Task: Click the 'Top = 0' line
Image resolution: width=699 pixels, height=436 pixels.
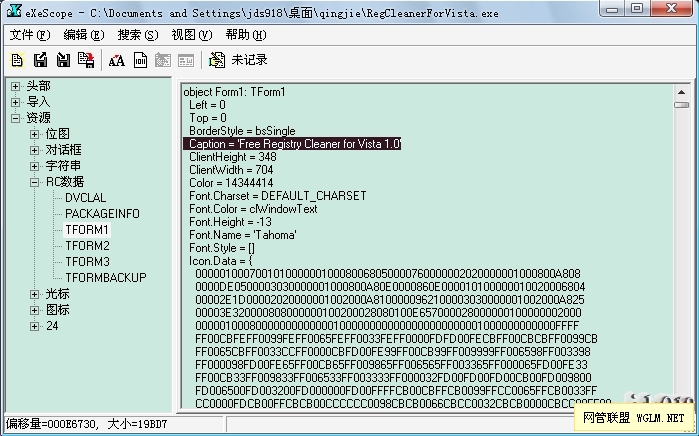Action: click(x=208, y=118)
